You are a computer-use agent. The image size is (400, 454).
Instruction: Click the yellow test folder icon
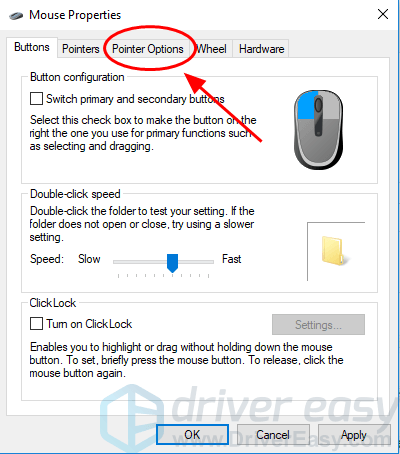point(334,251)
